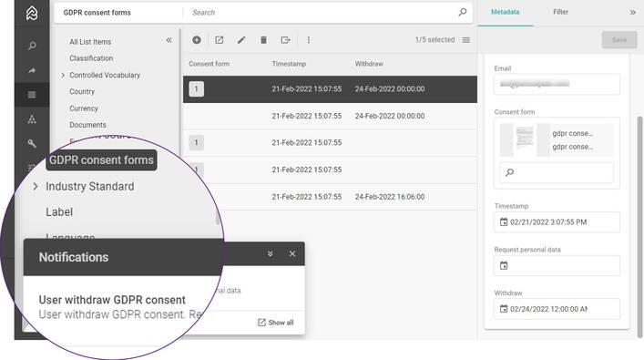Image resolution: width=644 pixels, height=360 pixels.
Task: Open Withdraw calendar picker icon
Action: (504, 309)
